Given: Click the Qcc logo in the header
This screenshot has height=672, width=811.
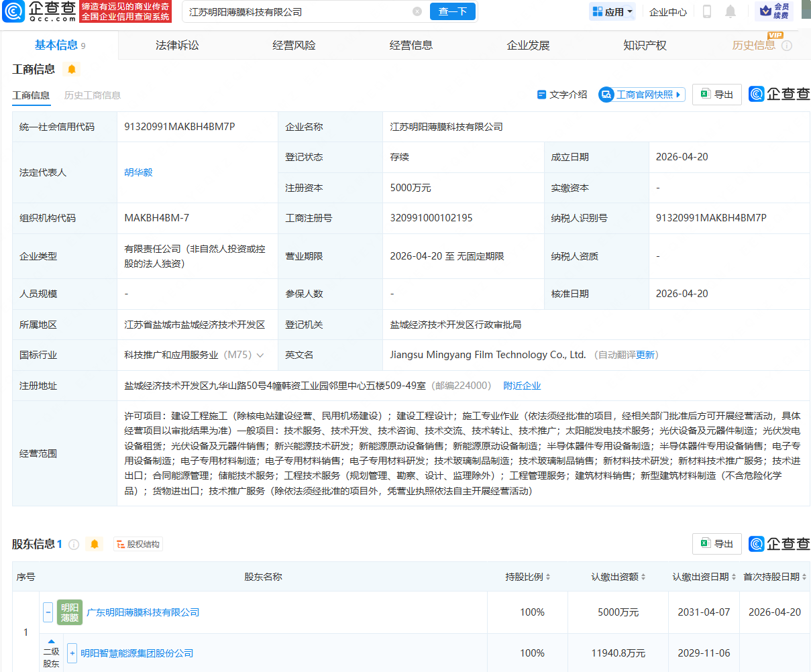Looking at the screenshot, I should click(39, 11).
